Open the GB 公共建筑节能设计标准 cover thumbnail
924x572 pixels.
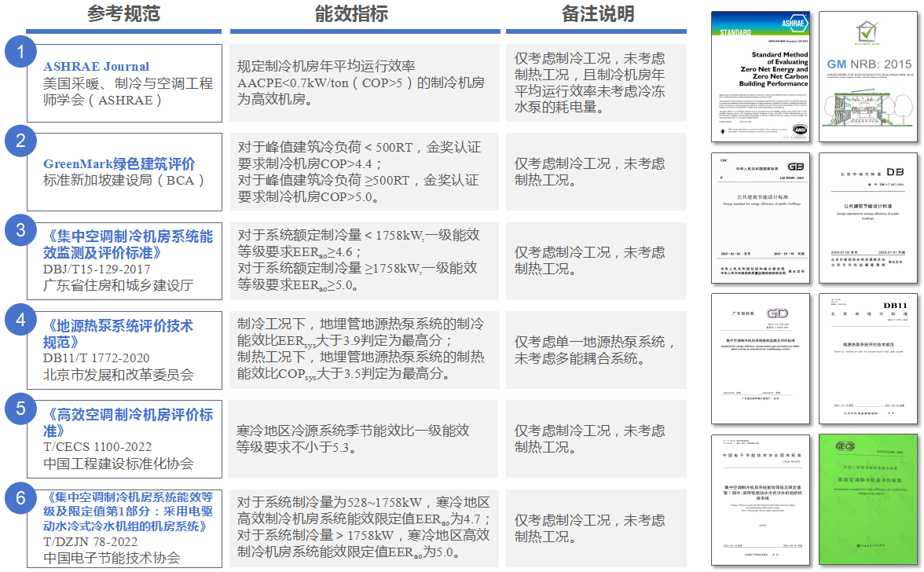click(760, 218)
